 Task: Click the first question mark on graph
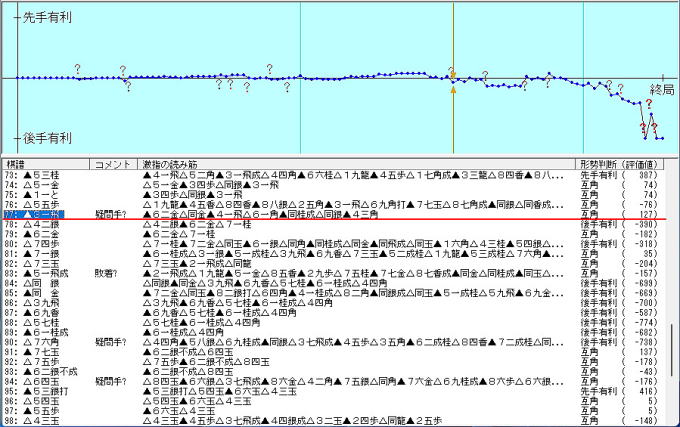pos(77,68)
